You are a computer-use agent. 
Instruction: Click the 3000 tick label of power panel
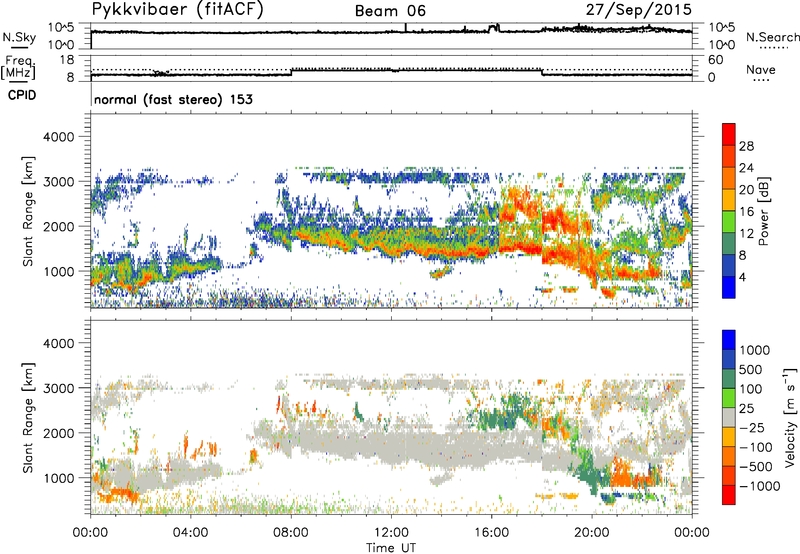(58, 182)
